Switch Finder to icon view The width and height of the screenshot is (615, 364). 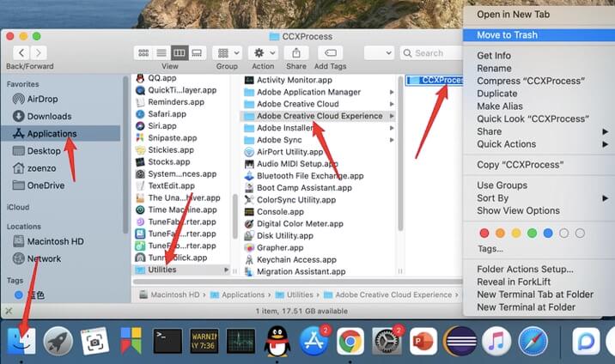click(x=143, y=53)
